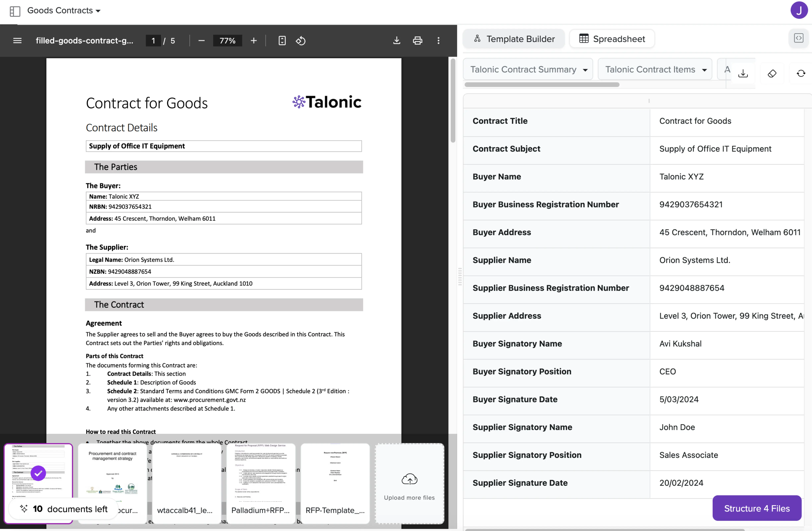Click the refresh icon above the table
This screenshot has width=812, height=531.
801,73
